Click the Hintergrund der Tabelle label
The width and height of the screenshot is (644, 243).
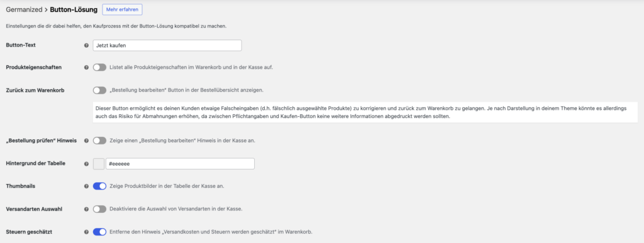coord(36,163)
